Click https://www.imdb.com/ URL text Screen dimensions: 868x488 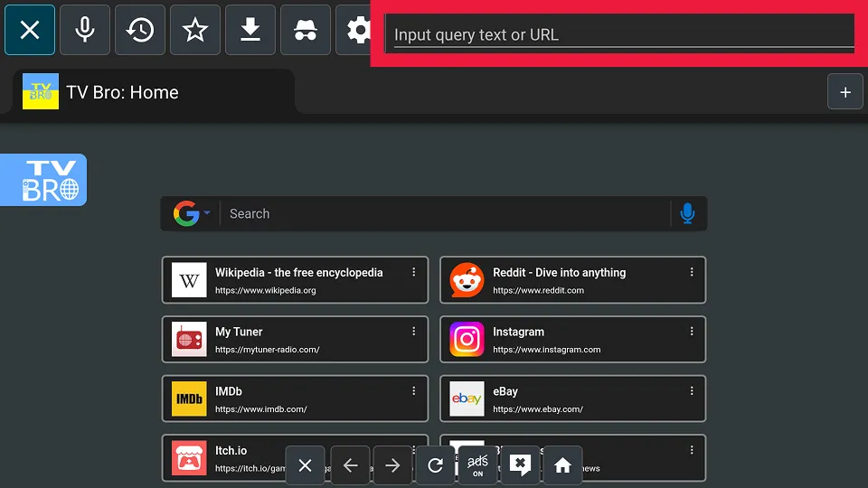pyautogui.click(x=261, y=409)
